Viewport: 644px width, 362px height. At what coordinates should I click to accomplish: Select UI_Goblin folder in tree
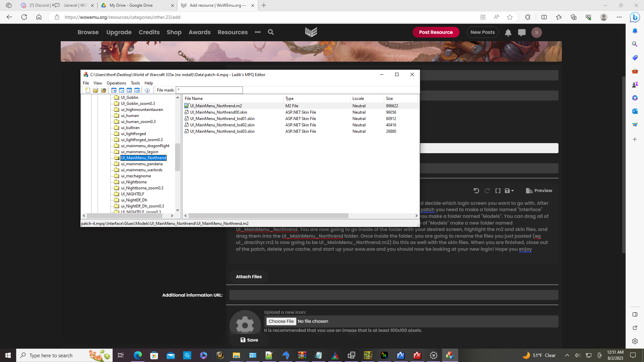pos(129,98)
